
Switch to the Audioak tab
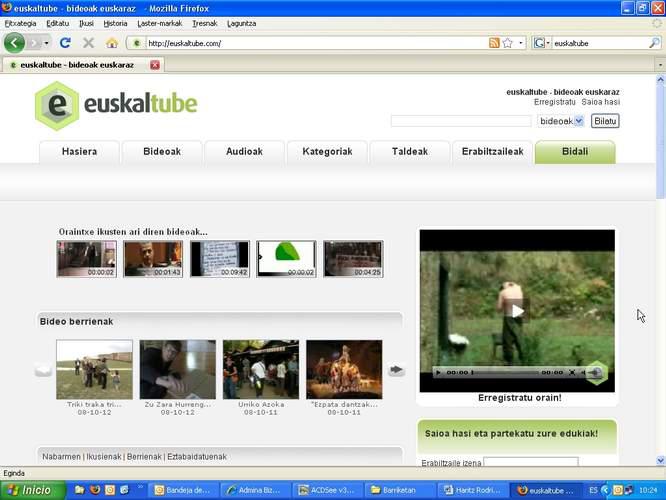coord(244,152)
